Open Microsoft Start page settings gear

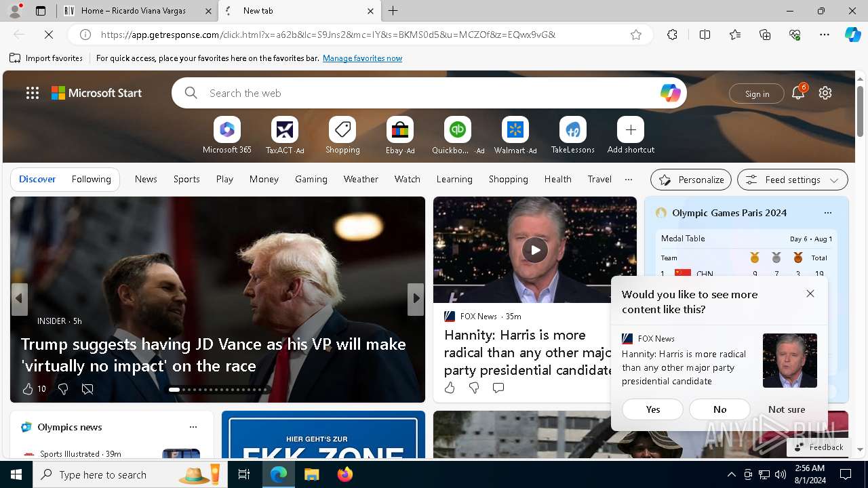click(825, 93)
